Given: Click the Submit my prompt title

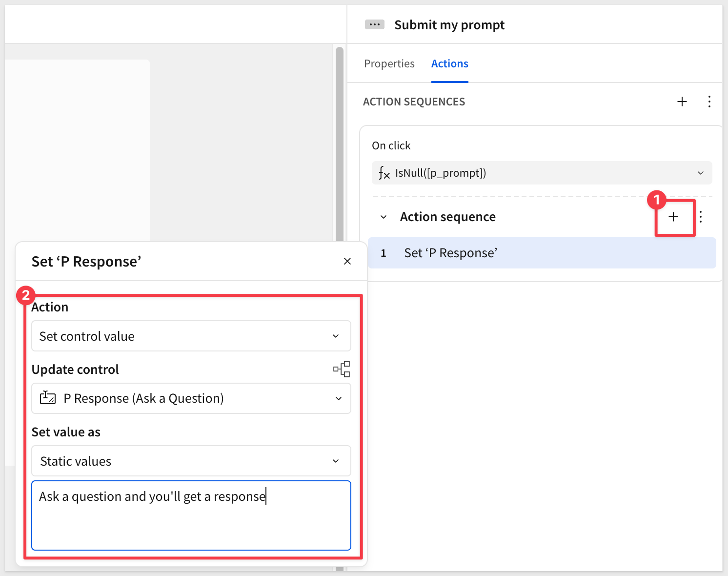Looking at the screenshot, I should click(449, 25).
